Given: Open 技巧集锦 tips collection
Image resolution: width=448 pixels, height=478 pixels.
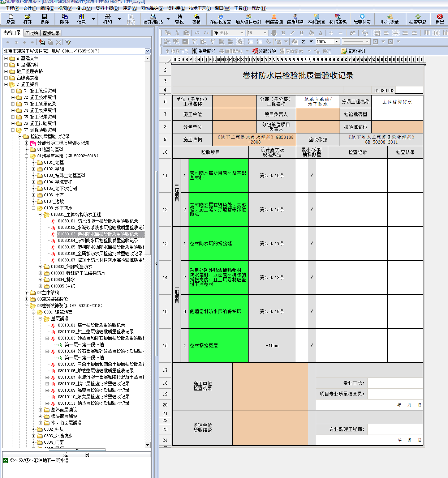Looking at the screenshot, I should point(338,19).
